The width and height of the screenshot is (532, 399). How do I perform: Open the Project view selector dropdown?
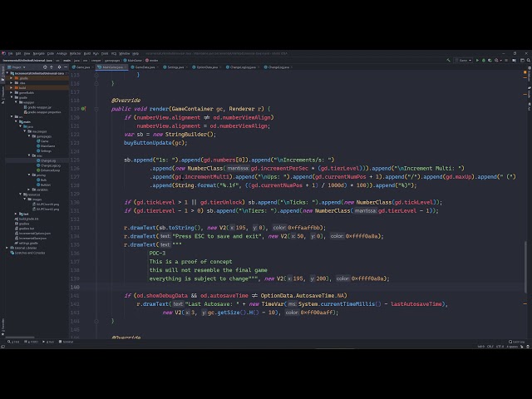[x=17, y=67]
